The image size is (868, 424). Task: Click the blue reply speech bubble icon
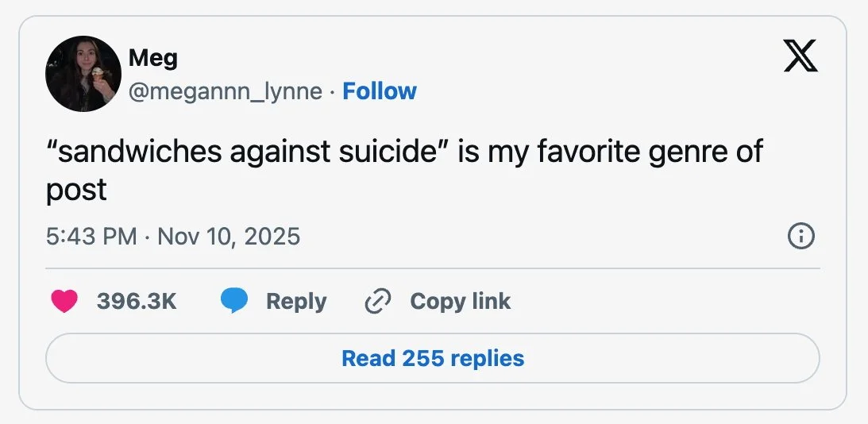coord(233,301)
